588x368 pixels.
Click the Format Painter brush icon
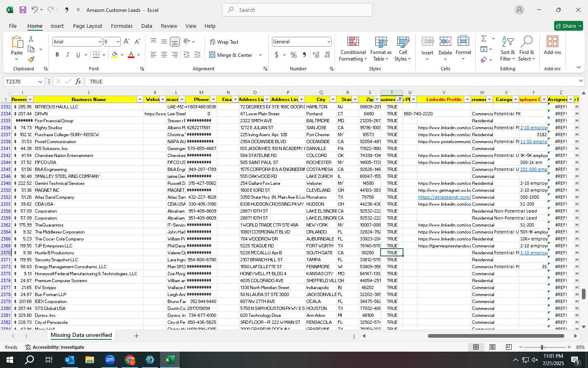coord(31,59)
